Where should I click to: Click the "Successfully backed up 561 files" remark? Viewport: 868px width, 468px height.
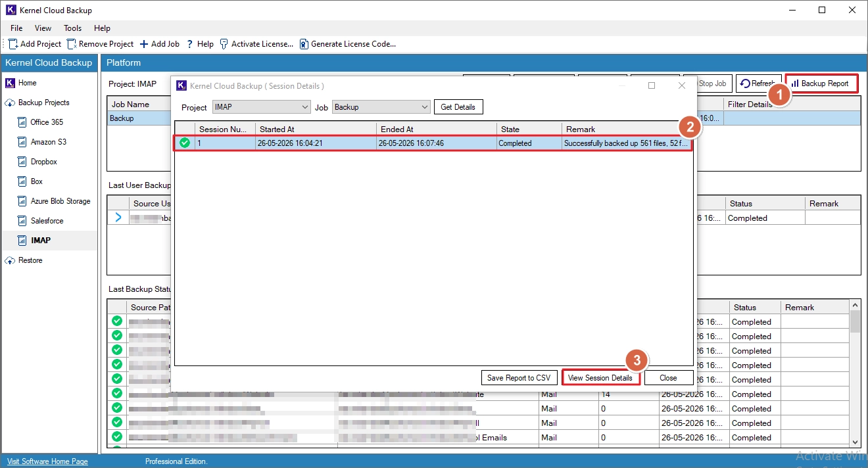click(627, 143)
